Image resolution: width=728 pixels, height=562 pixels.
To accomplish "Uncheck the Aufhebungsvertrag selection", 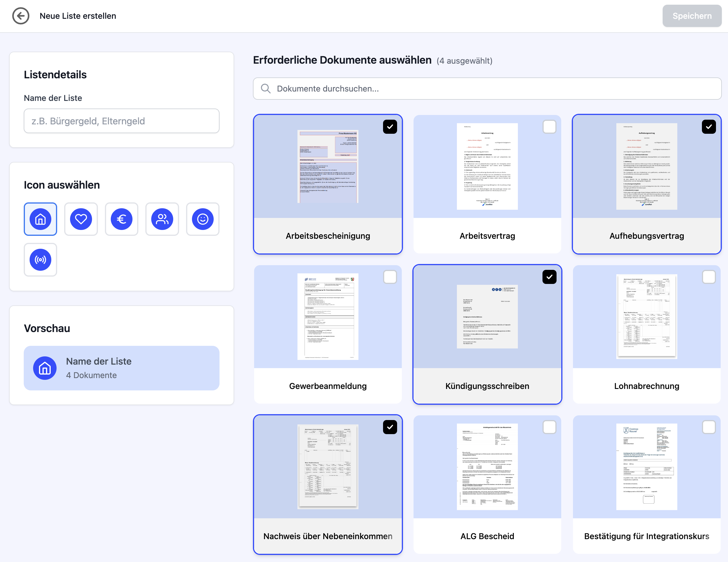I will coord(709,127).
